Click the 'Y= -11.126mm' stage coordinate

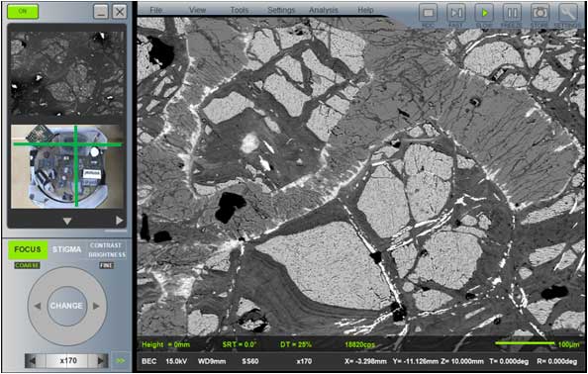pos(416,362)
